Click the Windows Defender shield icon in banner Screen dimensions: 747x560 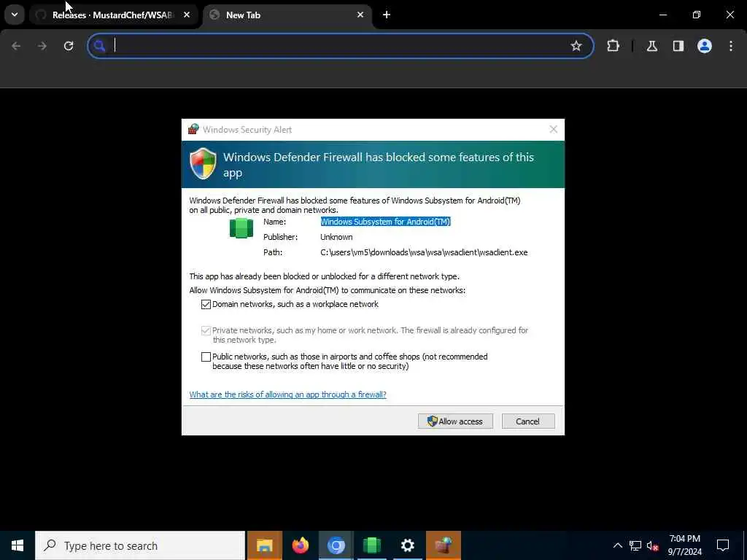[204, 163]
